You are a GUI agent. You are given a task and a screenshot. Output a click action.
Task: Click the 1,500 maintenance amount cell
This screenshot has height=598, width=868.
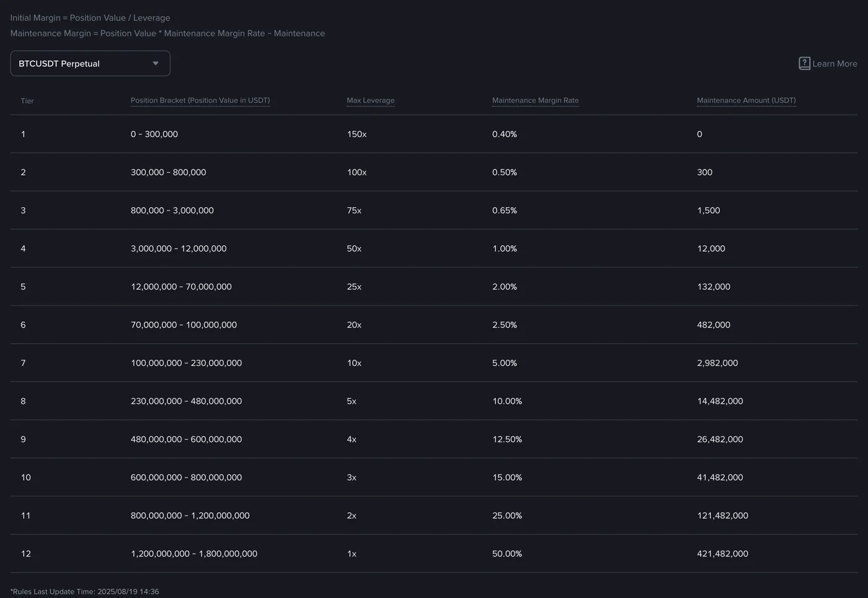tap(709, 210)
